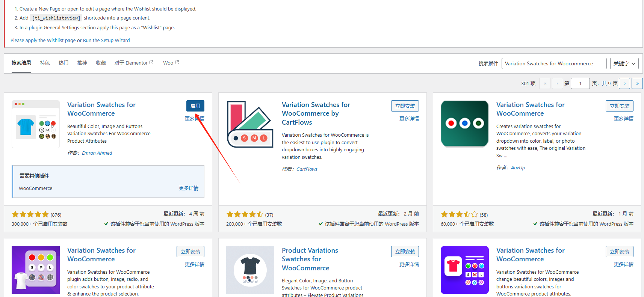Open the Variation Swatches title in the second row's last card
The image size is (644, 297).
coord(531,255)
